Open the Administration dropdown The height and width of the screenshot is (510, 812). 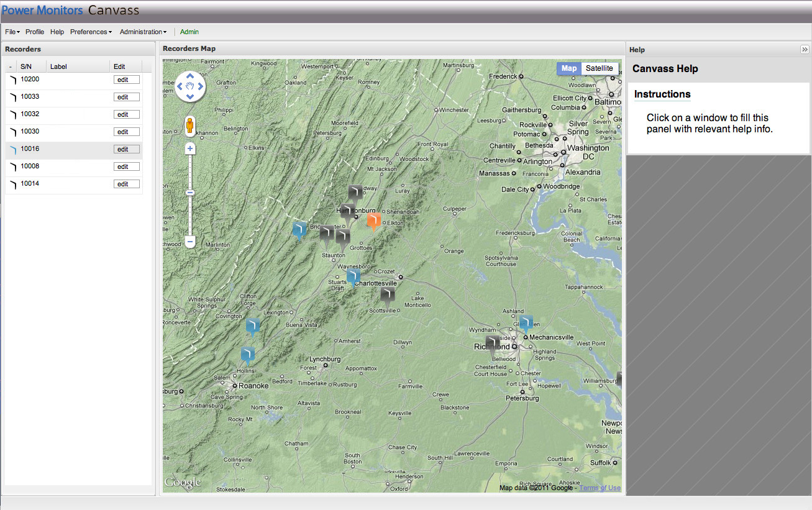142,32
